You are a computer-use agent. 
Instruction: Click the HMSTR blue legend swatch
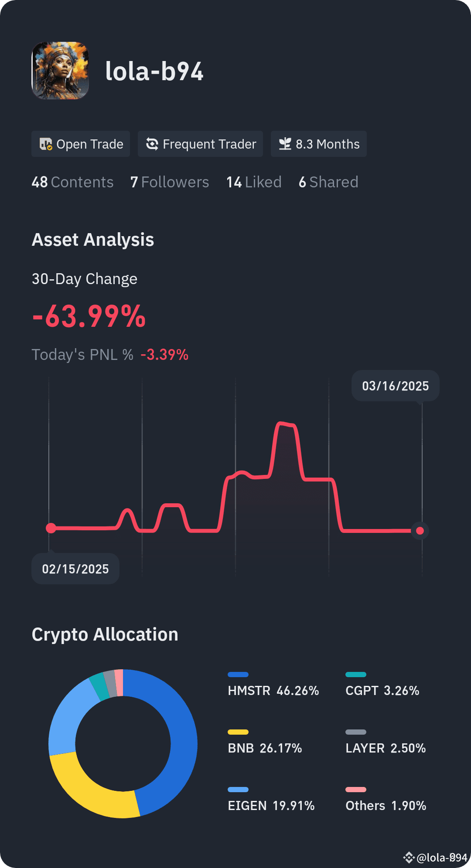(238, 674)
